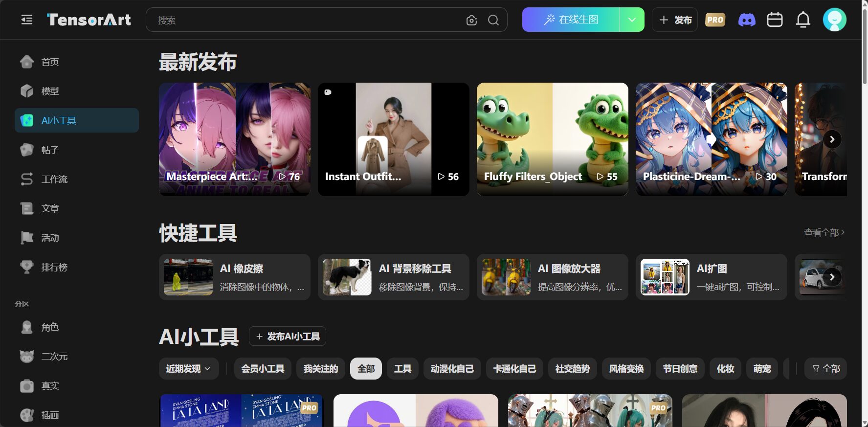The height and width of the screenshot is (427, 868).
Task: Open the AI 橡皮擦 tool card
Action: (x=235, y=277)
